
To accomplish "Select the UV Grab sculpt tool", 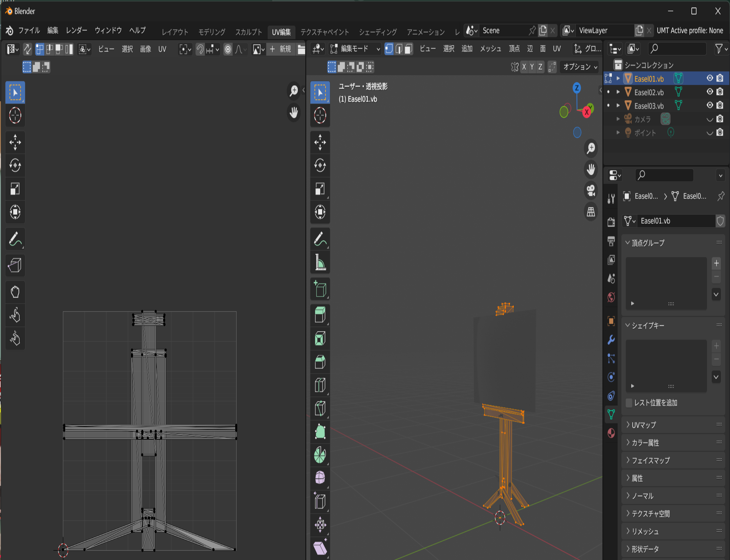I will [15, 292].
